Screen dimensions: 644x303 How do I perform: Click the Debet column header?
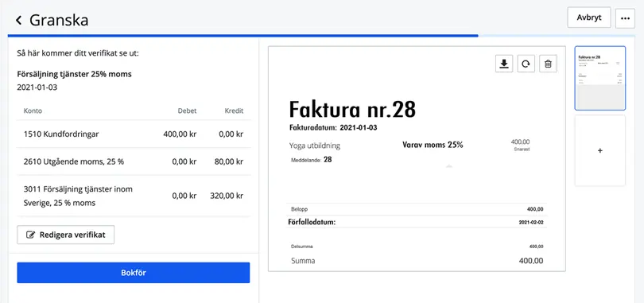pyautogui.click(x=187, y=111)
